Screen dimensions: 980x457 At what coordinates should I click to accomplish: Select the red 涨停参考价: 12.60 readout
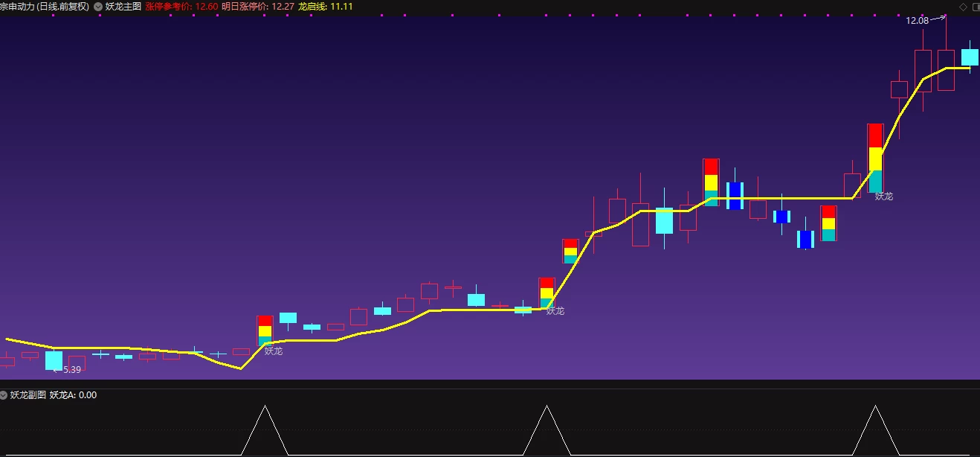click(181, 7)
